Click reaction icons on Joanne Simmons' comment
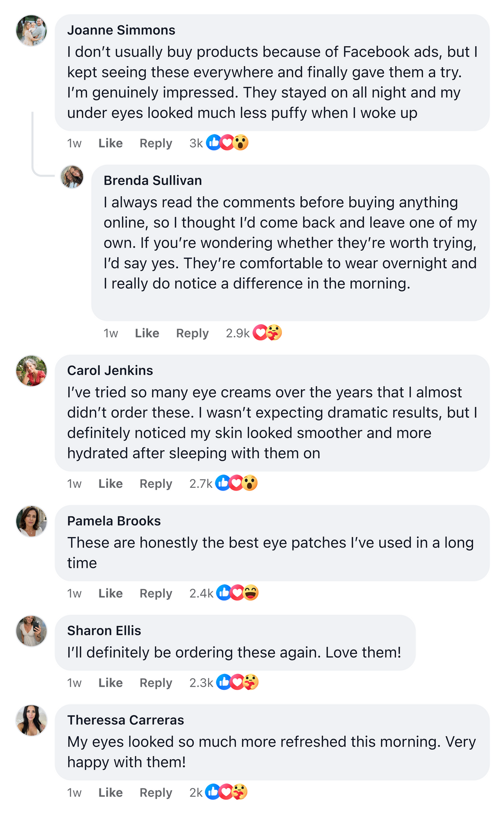Image resolution: width=504 pixels, height=816 pixels. (x=227, y=143)
